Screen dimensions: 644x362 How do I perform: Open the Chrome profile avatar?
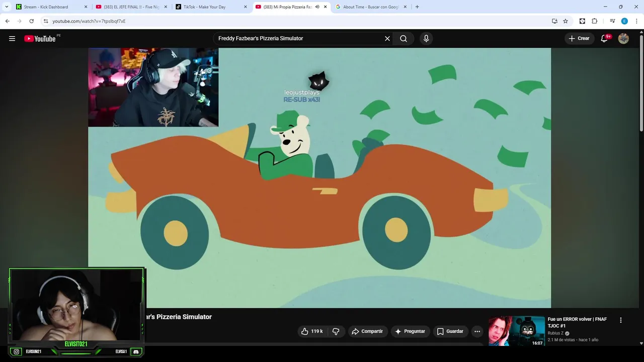point(624,21)
